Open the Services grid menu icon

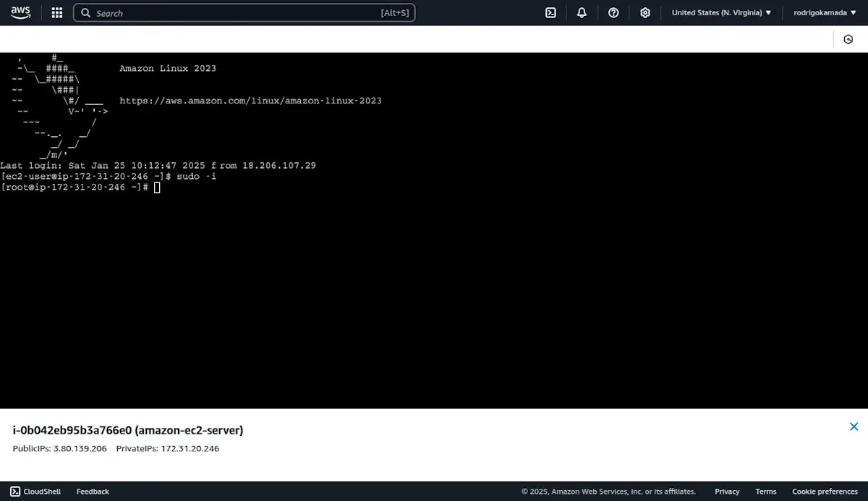point(57,13)
